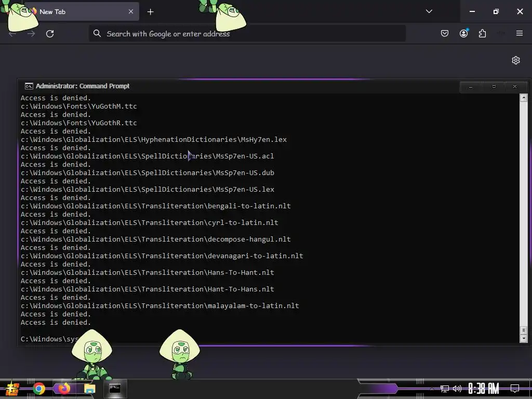Viewport: 532px width, 399px height.
Task: Open Firefox extensions menu
Action: (x=482, y=33)
